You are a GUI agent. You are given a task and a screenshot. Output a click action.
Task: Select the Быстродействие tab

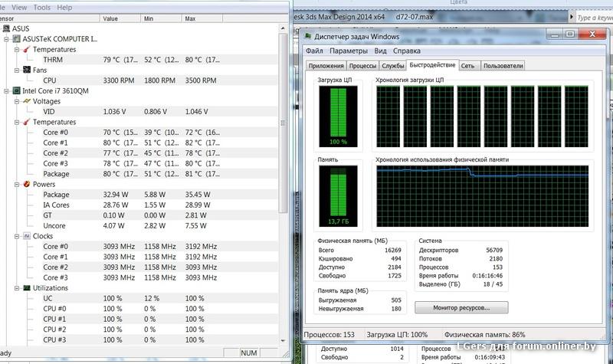432,65
